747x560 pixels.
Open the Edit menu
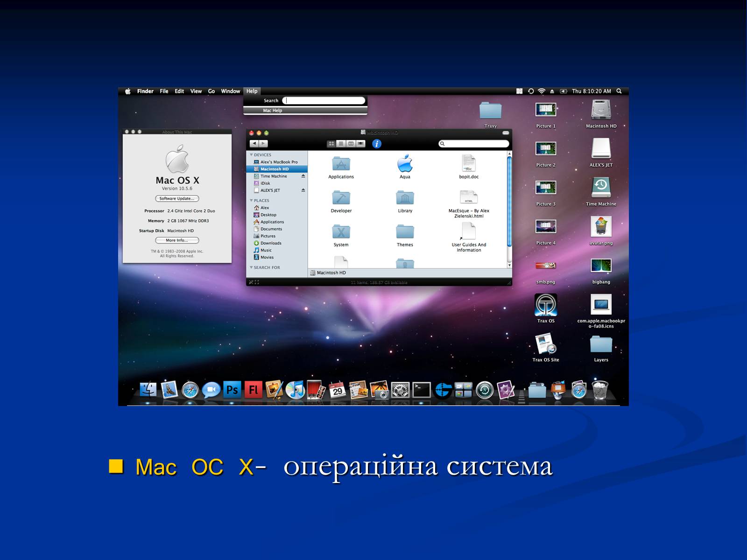(179, 91)
